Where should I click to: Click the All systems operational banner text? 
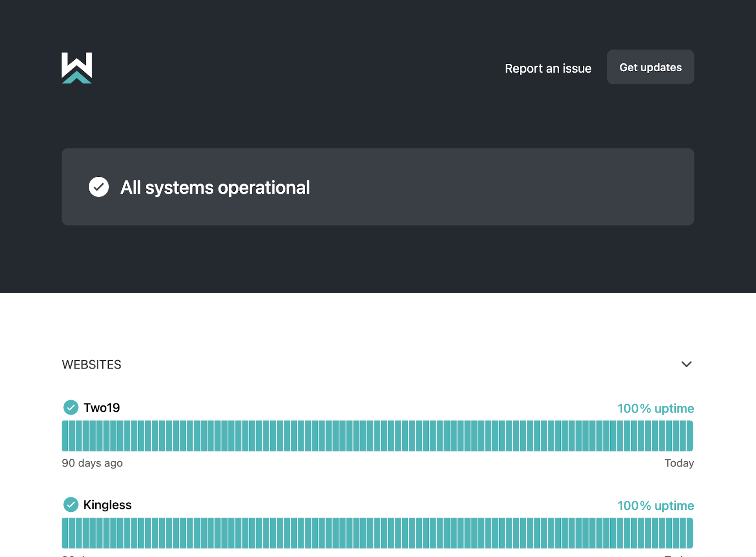click(215, 187)
